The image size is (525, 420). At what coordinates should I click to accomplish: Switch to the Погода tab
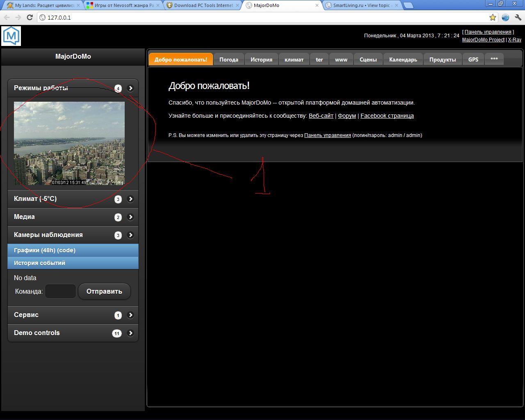point(228,59)
